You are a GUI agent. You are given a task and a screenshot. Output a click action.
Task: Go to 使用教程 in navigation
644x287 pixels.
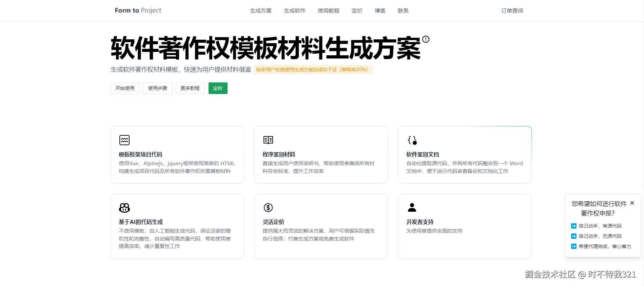pyautogui.click(x=329, y=11)
